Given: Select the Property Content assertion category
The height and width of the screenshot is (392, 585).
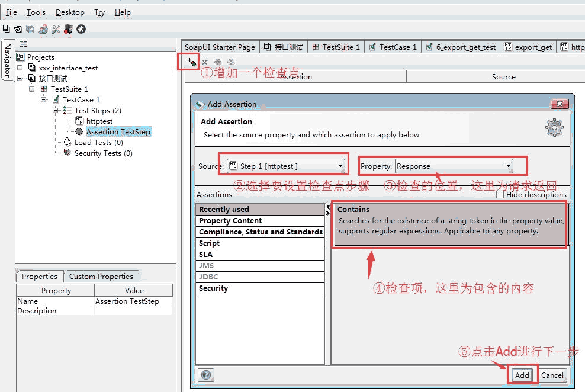Looking at the screenshot, I should (x=230, y=221).
